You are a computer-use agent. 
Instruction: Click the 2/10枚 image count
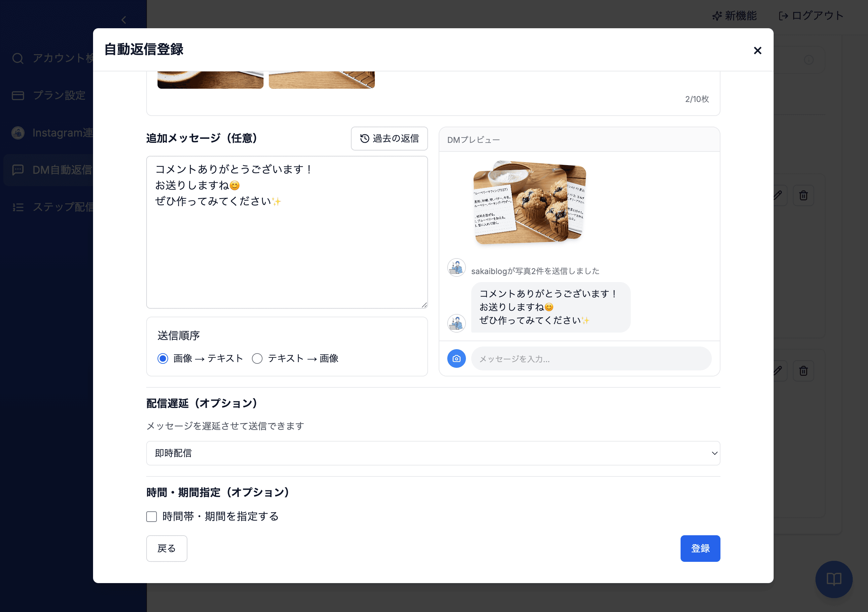click(697, 99)
